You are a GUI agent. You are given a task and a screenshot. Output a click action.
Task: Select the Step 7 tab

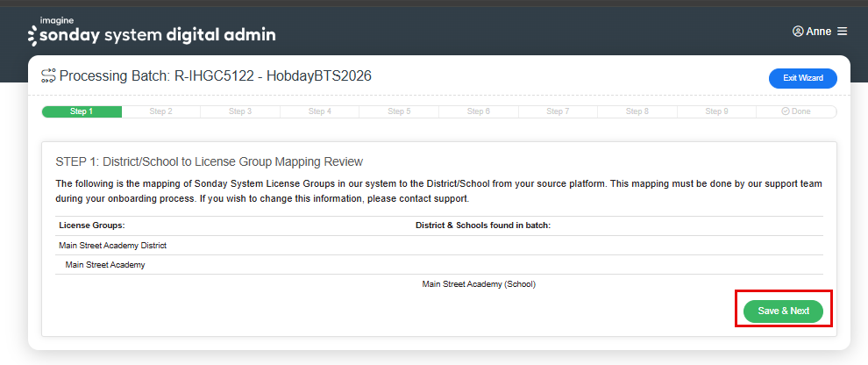click(558, 111)
